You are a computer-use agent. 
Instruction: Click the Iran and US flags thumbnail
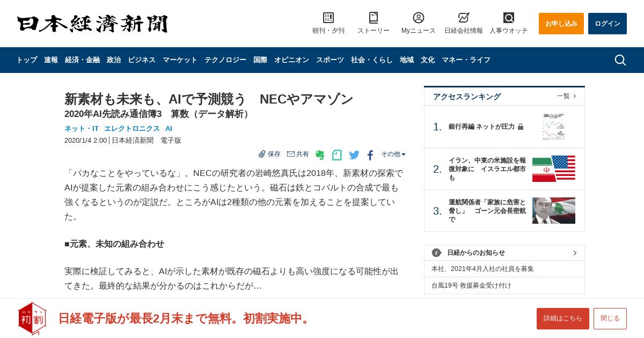pyautogui.click(x=554, y=169)
